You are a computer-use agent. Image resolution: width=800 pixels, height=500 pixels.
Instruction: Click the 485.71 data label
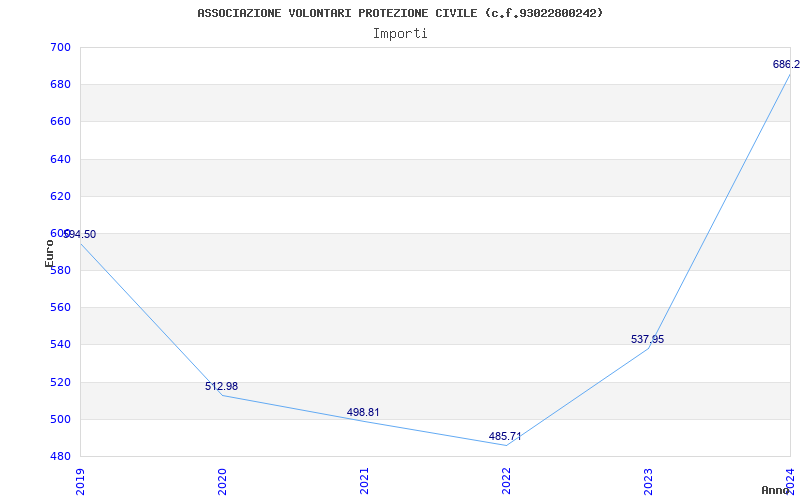(x=505, y=436)
